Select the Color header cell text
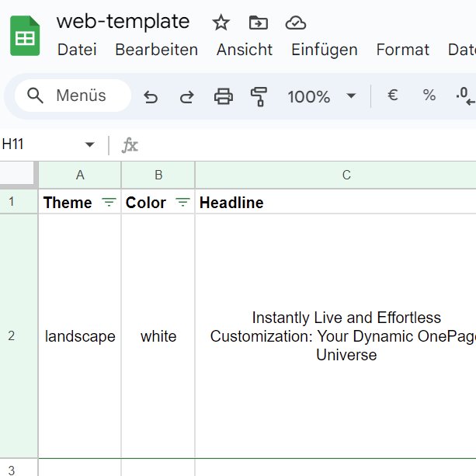 [x=146, y=203]
